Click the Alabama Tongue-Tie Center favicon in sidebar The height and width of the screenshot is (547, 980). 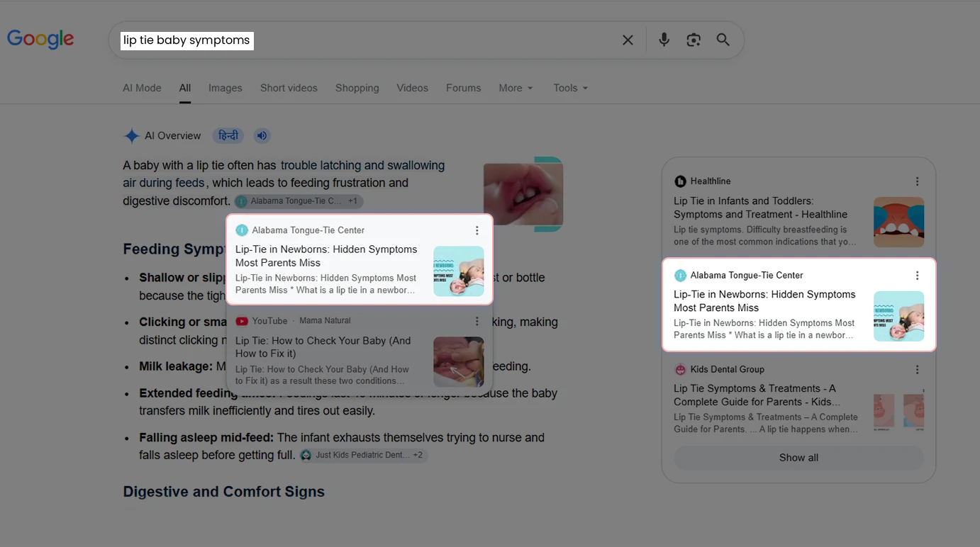680,275
